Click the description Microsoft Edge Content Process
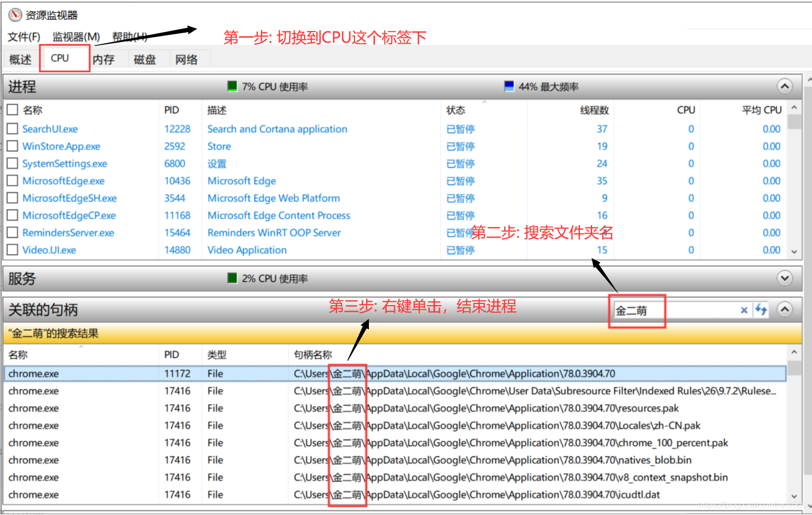Screen dimensions: 812x515 [279, 215]
